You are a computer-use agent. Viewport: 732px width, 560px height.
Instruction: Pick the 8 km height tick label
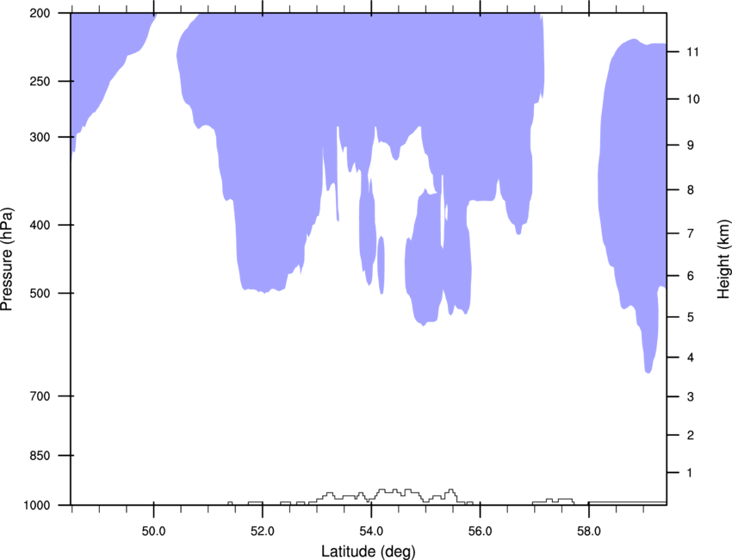click(690, 190)
